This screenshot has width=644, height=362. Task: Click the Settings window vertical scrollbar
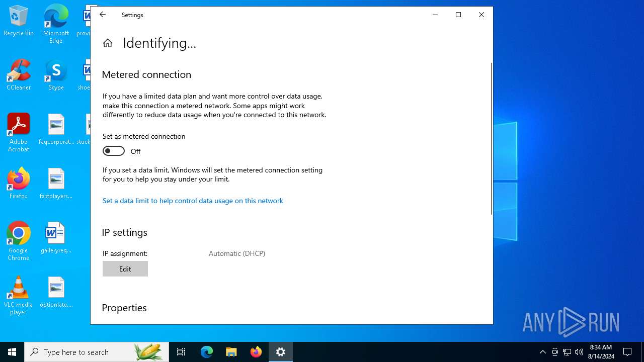click(x=492, y=139)
